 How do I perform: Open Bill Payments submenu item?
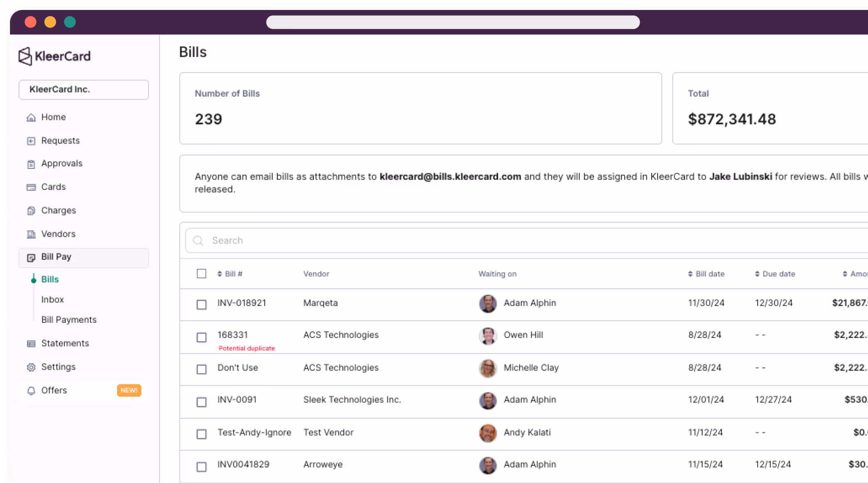pos(68,320)
